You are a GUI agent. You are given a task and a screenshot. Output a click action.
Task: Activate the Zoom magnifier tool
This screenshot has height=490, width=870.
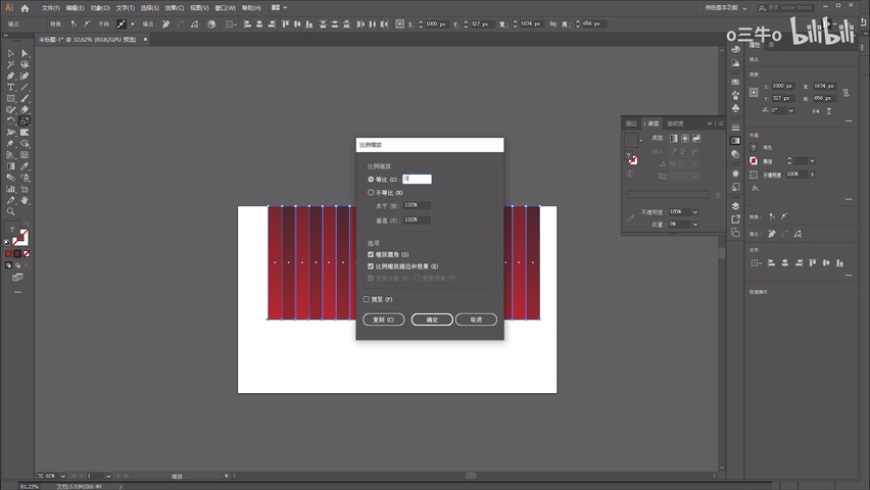click(x=11, y=212)
